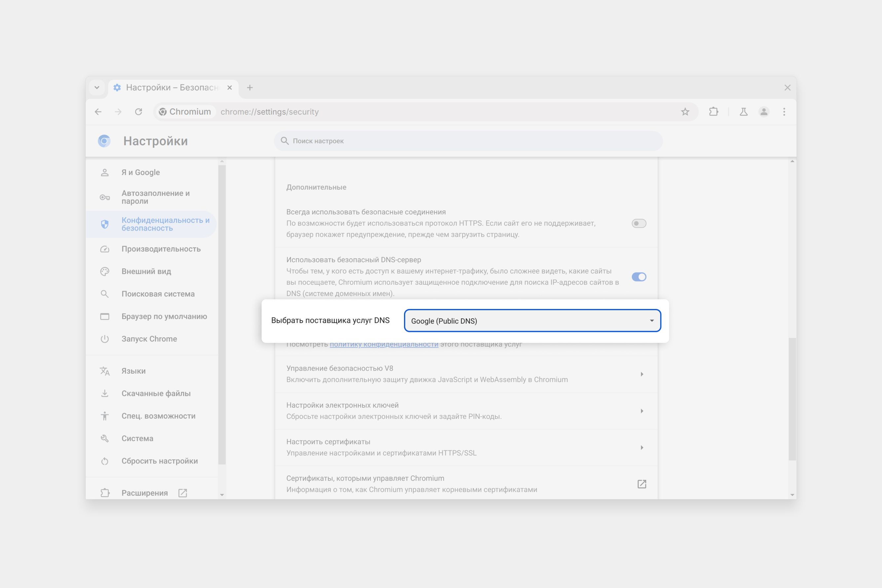This screenshot has width=882, height=588.
Task: Click the main page vertical scrollbar
Action: 792,398
